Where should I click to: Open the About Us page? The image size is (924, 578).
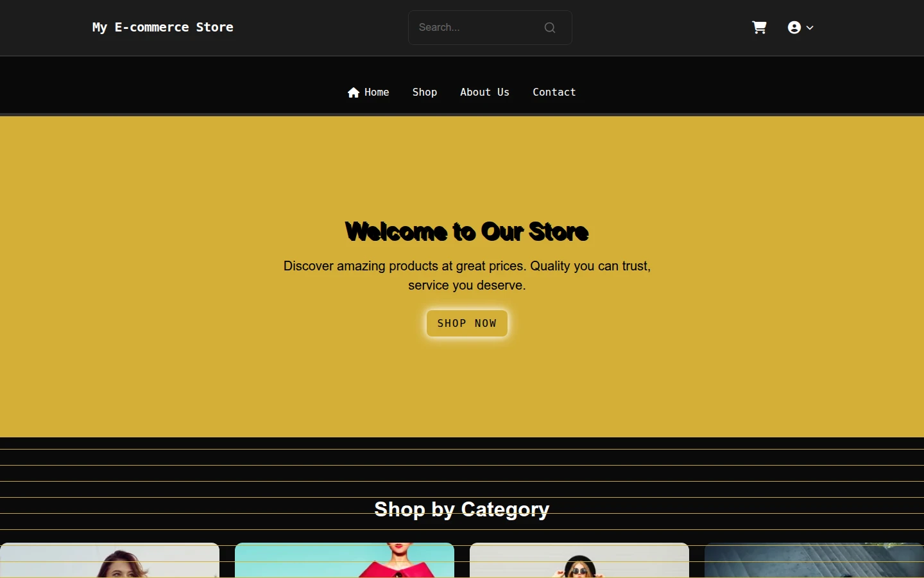point(484,92)
